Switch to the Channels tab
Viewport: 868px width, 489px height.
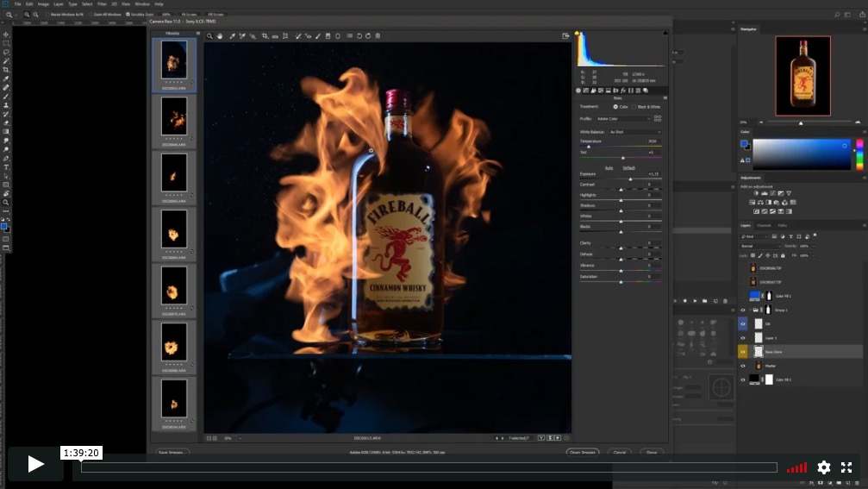(x=764, y=225)
